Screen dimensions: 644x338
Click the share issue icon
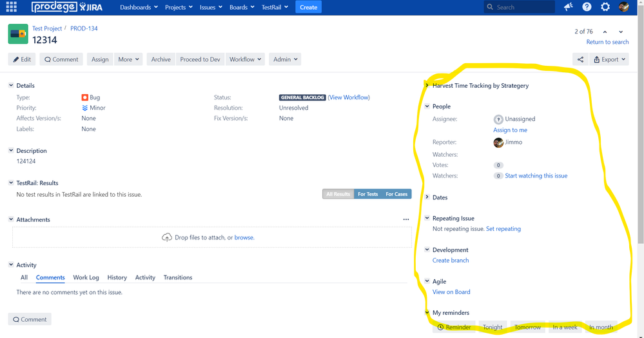tap(580, 59)
